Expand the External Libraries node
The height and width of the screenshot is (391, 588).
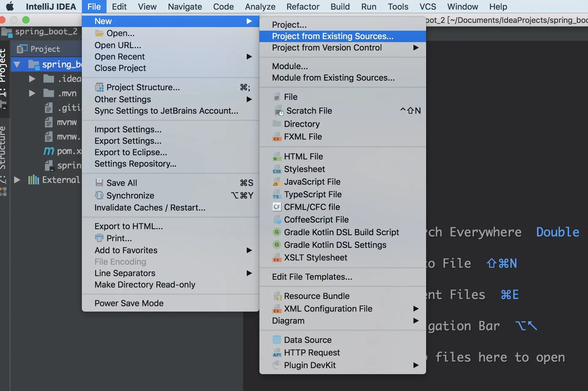pos(17,180)
